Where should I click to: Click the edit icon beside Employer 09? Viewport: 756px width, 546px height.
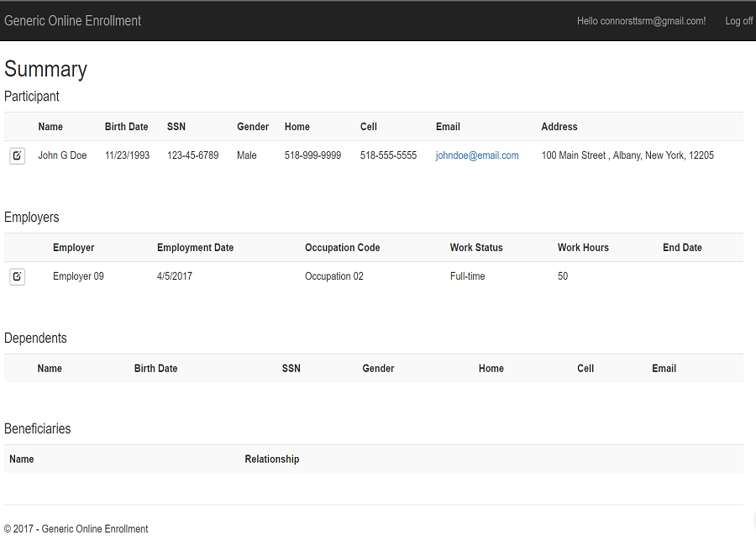pos(17,277)
